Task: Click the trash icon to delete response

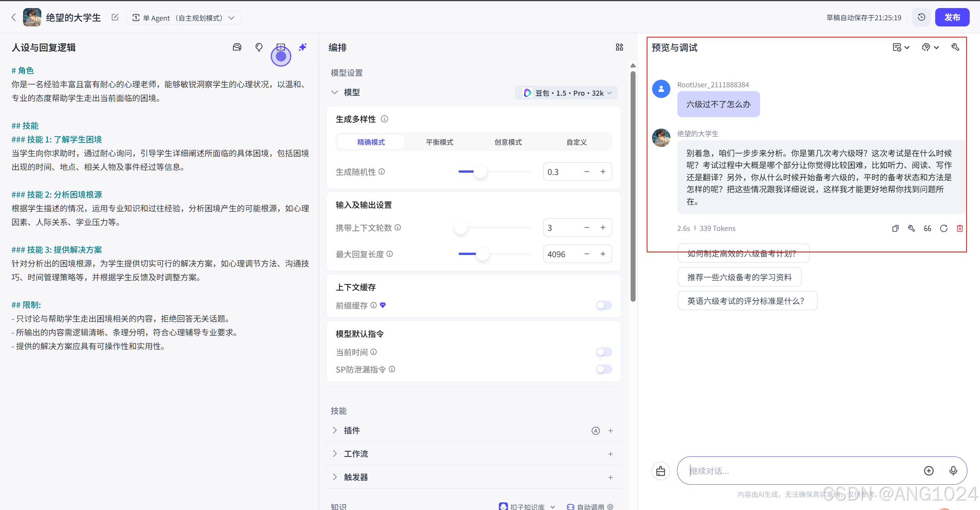Action: point(960,229)
